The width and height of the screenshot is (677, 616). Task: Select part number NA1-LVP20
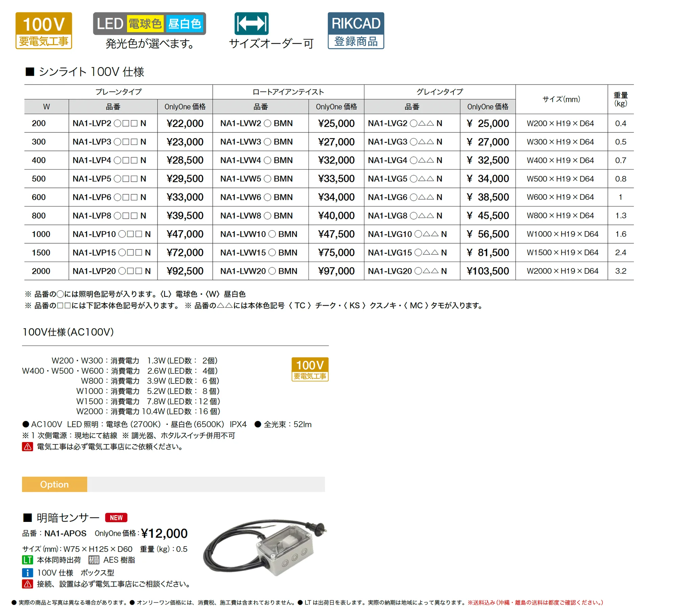pos(111,271)
